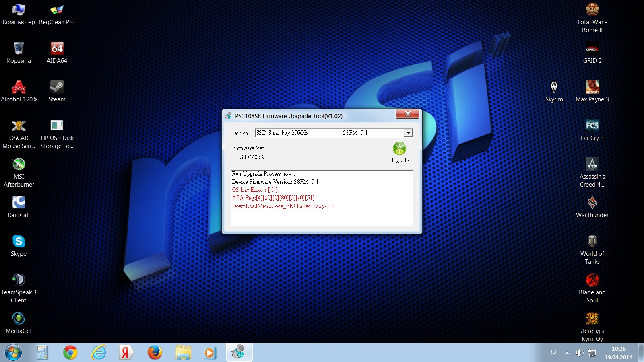
Task: Open Yandex browser from the taskbar
Action: [126, 353]
